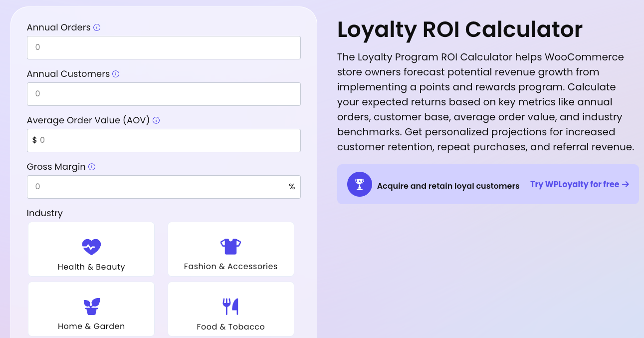This screenshot has height=338, width=644.
Task: Click the Average Order Value input box
Action: [x=164, y=140]
